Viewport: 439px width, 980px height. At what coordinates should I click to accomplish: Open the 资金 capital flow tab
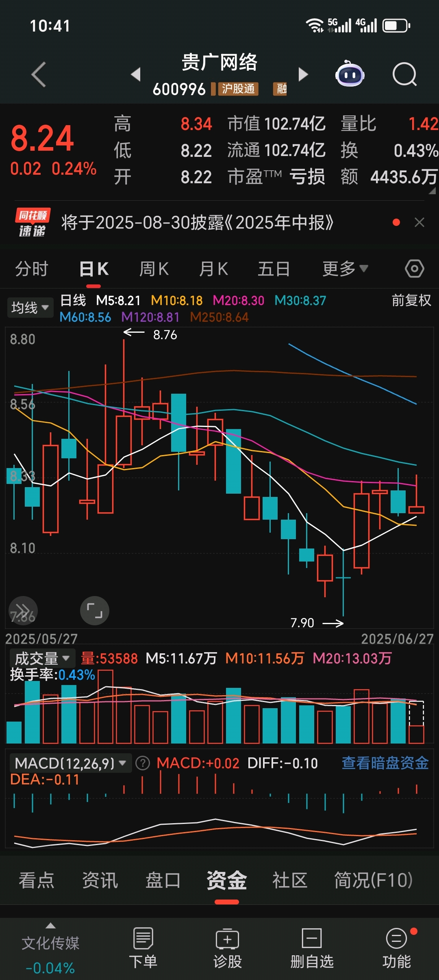[x=227, y=880]
